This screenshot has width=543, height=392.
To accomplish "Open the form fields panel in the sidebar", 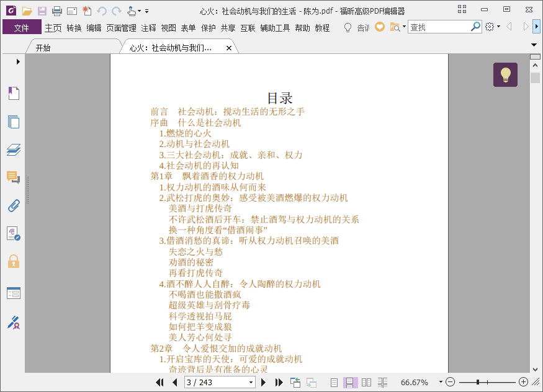I will click(x=14, y=293).
